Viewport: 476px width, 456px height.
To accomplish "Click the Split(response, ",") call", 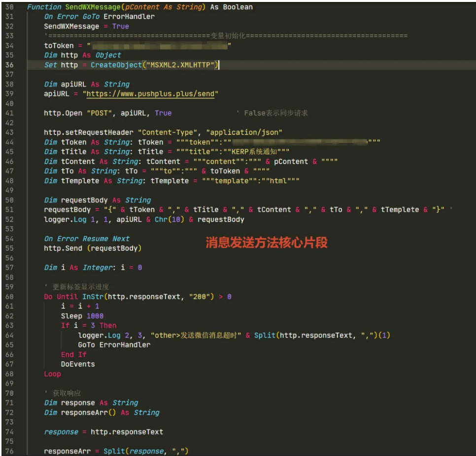I will pyautogui.click(x=146, y=451).
